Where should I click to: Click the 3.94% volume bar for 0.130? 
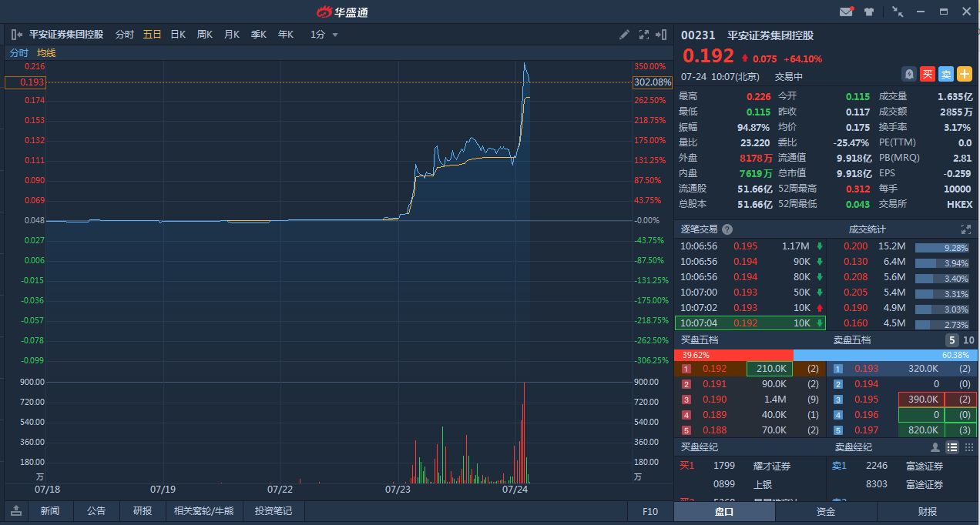tap(943, 263)
